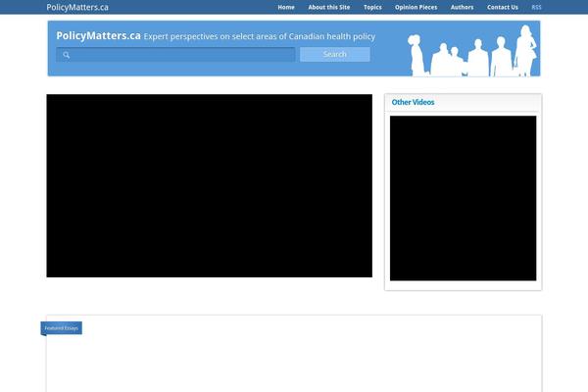Click the video thumbnail under Other Videos

(464, 198)
